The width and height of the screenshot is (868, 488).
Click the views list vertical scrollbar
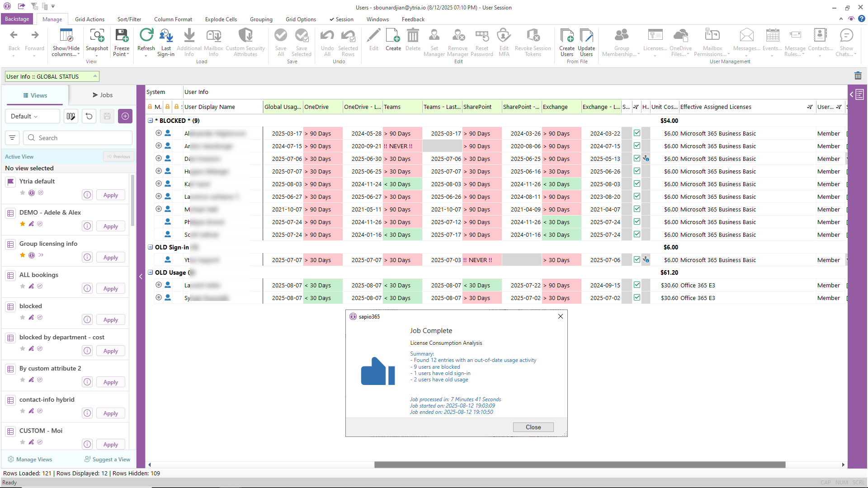coord(132,201)
